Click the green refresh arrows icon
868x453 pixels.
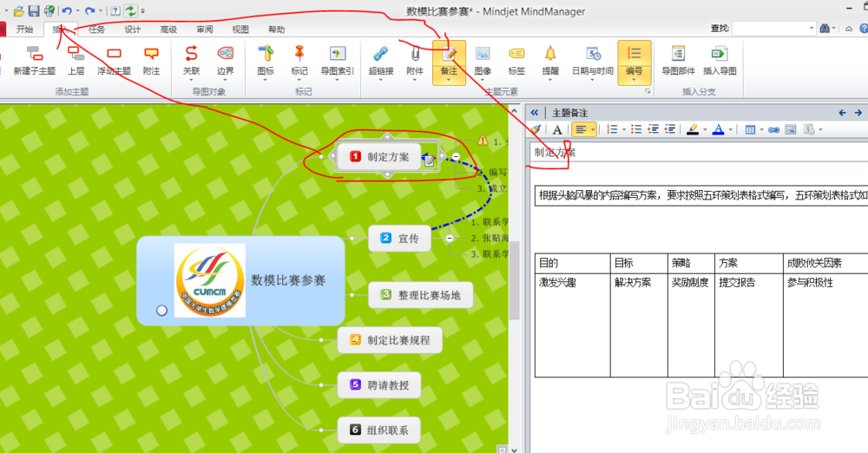[131, 10]
